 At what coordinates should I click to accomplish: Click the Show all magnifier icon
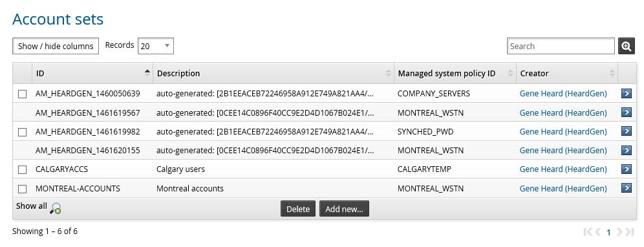click(x=56, y=208)
